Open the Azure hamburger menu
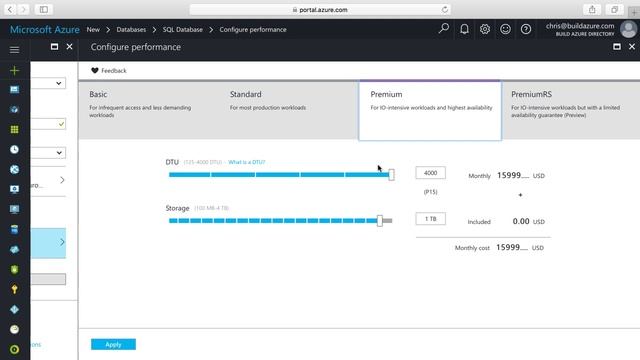The image size is (640, 360). pyautogui.click(x=14, y=50)
